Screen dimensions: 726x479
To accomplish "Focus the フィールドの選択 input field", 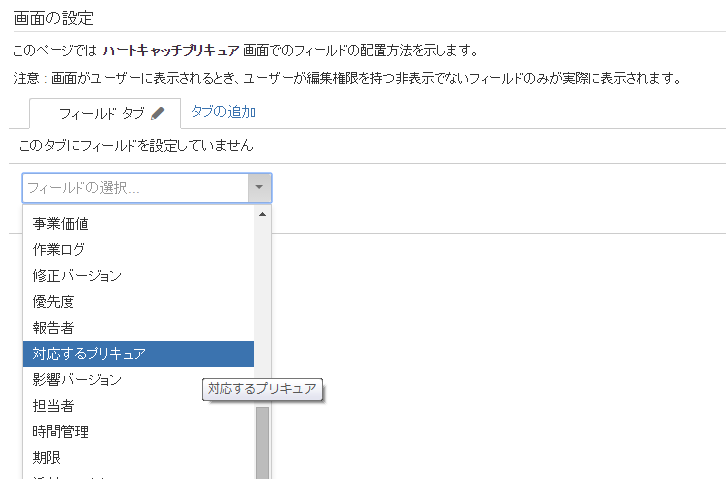I will [136, 188].
